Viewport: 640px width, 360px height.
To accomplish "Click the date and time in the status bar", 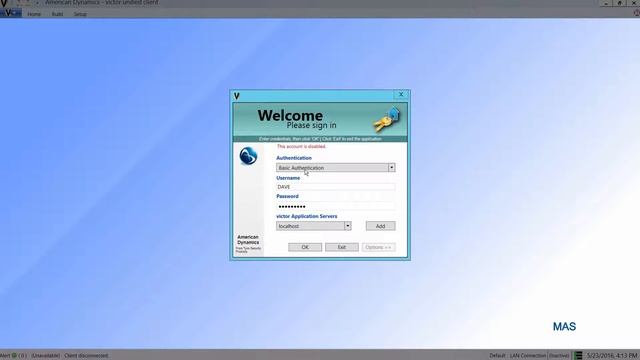I will click(612, 356).
